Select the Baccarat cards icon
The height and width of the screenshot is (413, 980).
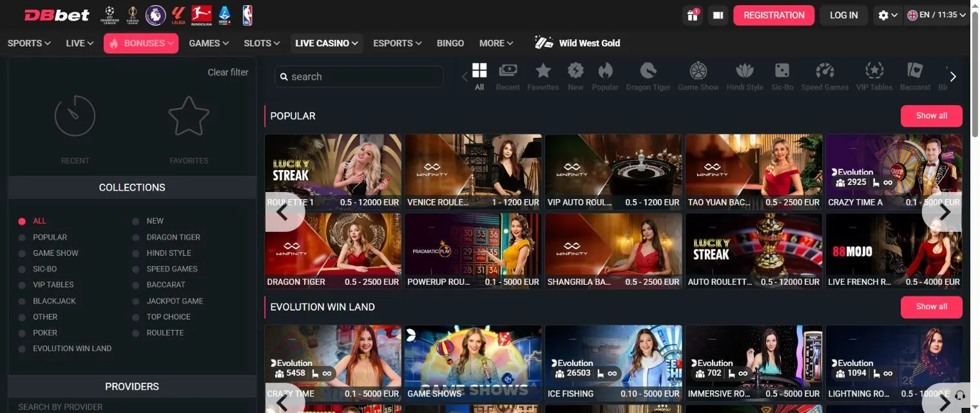coord(915,76)
